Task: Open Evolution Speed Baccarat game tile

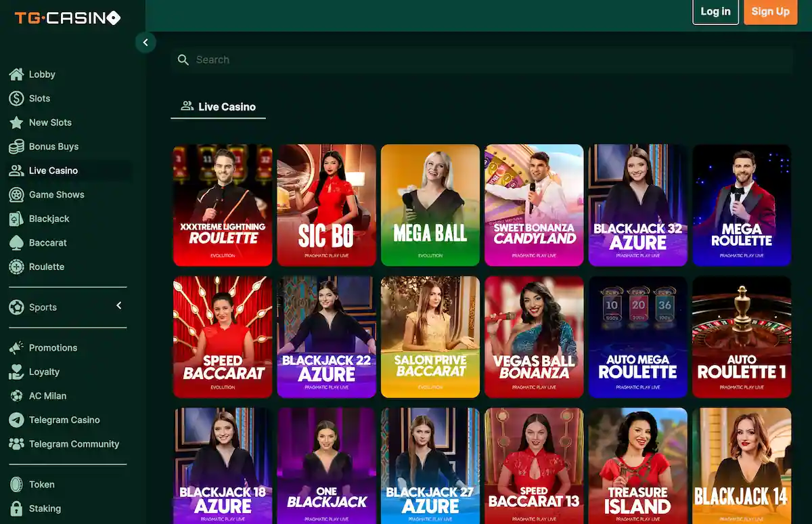Action: 223,336
